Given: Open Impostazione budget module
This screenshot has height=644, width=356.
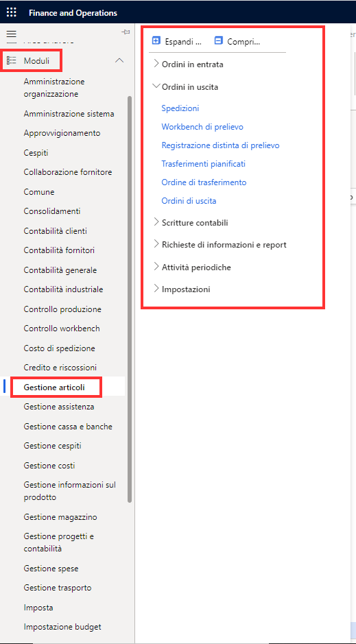Looking at the screenshot, I should click(62, 626).
